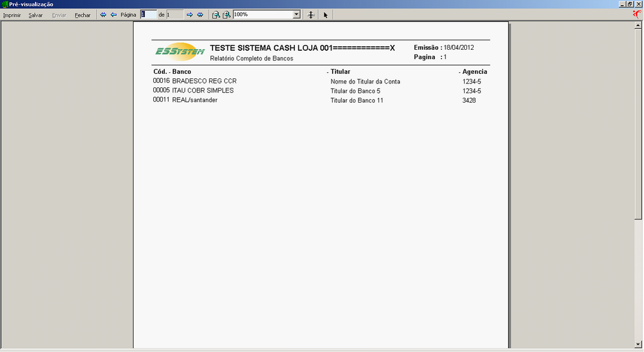
Task: Go to the previous page arrow
Action: [113, 15]
